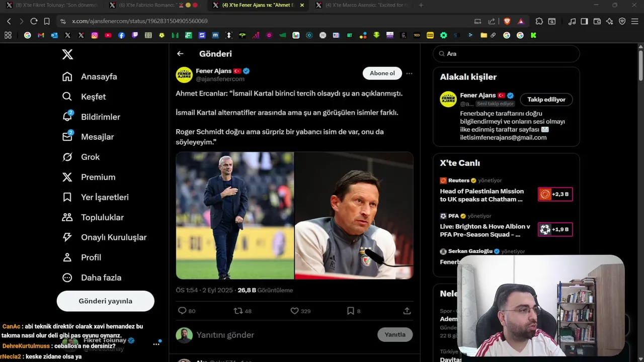This screenshot has height=362, width=644.
Task: Open Onaylı Kuruluşlar
Action: pos(104,237)
